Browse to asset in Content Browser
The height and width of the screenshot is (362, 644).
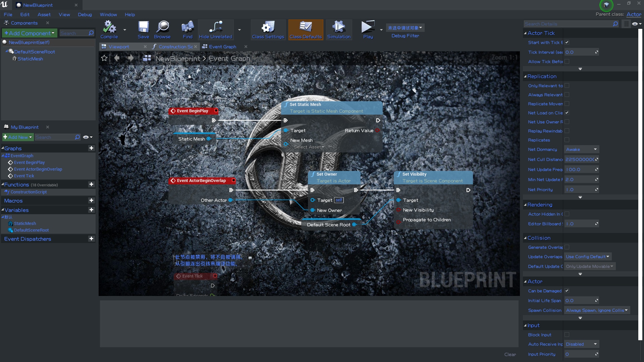[x=162, y=29]
